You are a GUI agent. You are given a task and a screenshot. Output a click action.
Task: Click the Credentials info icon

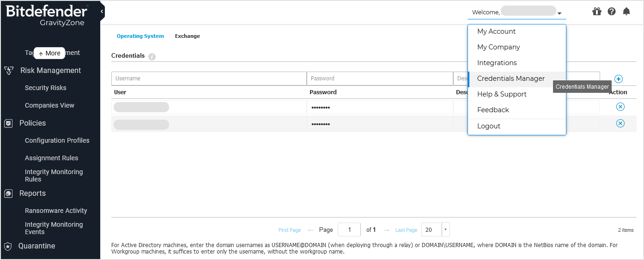[152, 56]
